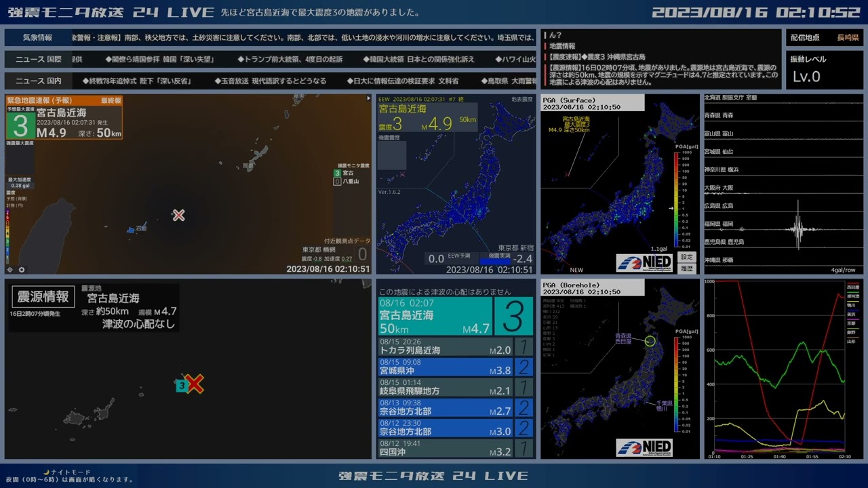868x488 pixels.
Task: Select the トカラ列島近海 M2.0 entry
Action: pyautogui.click(x=456, y=346)
